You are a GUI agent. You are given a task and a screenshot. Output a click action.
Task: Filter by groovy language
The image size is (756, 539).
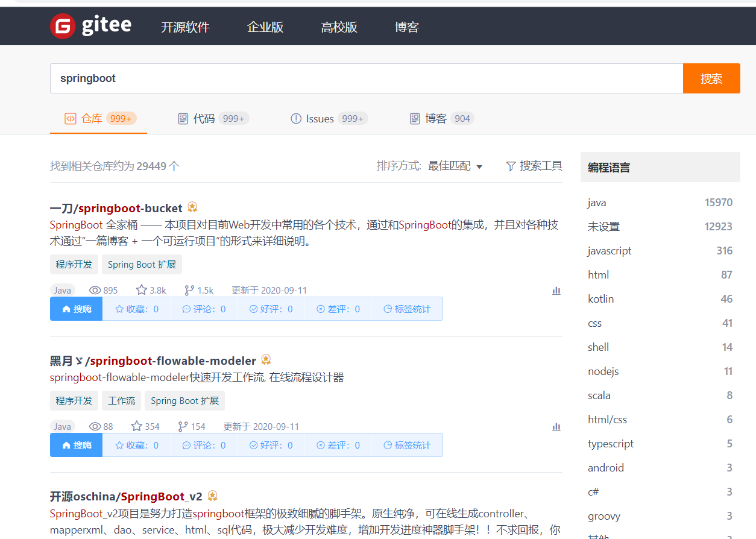pos(660,516)
